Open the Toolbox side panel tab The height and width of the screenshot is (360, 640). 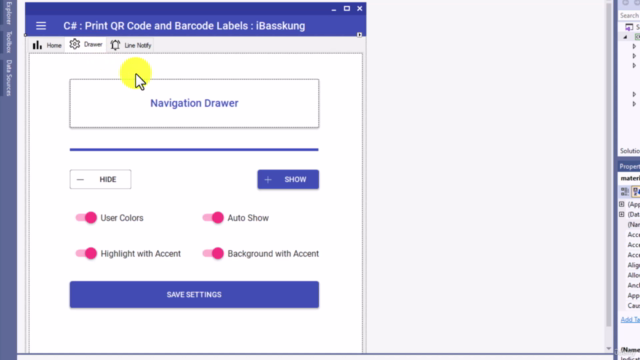click(9, 42)
